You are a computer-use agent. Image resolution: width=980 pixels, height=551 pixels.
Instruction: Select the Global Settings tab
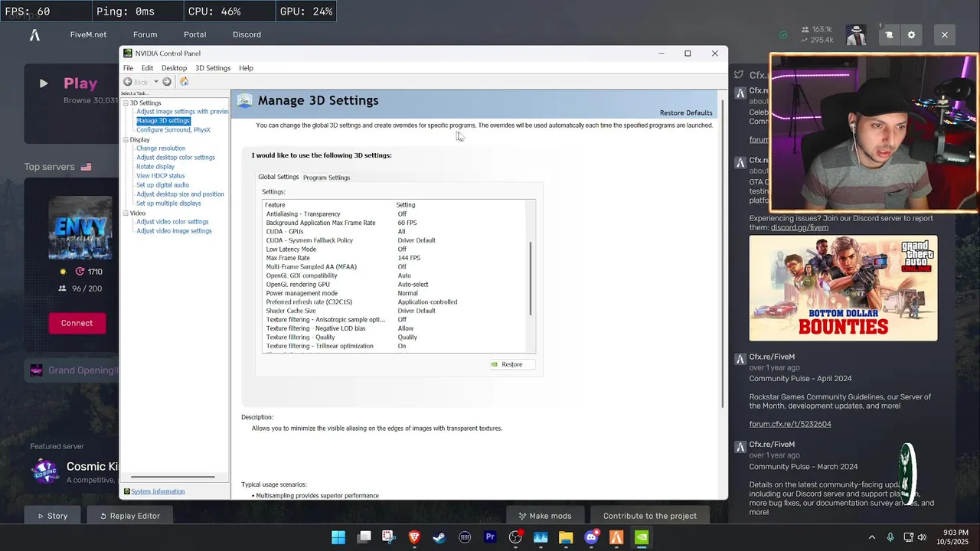pos(278,177)
